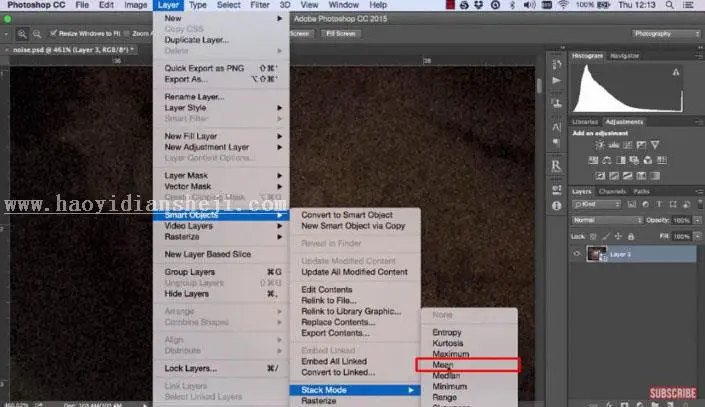Filter layers by pixel layers icon
705x407 pixels.
[x=632, y=204]
